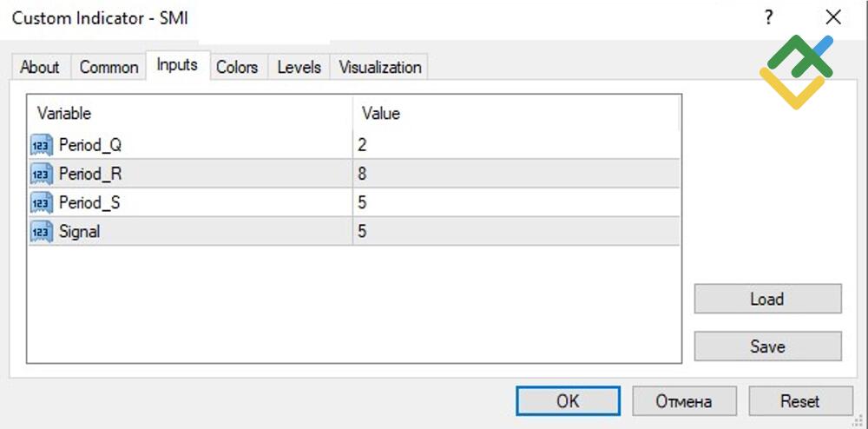Viewport: 868px width, 429px height.
Task: Go to the Colors tab
Action: click(x=237, y=67)
